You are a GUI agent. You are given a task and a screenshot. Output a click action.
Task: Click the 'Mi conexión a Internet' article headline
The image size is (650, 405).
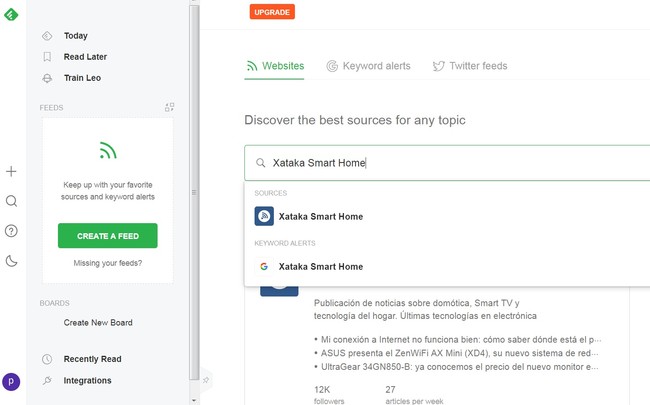[461, 340]
